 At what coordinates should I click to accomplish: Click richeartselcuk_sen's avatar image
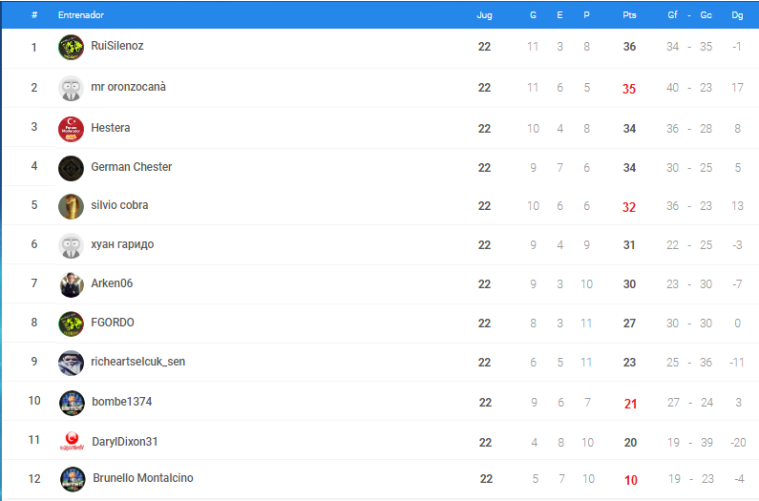pos(71,363)
